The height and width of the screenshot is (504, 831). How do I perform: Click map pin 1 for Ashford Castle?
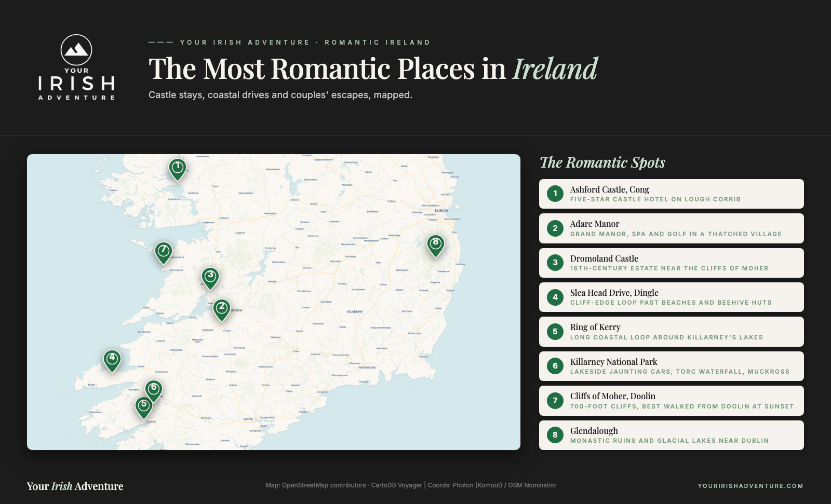coord(178,169)
